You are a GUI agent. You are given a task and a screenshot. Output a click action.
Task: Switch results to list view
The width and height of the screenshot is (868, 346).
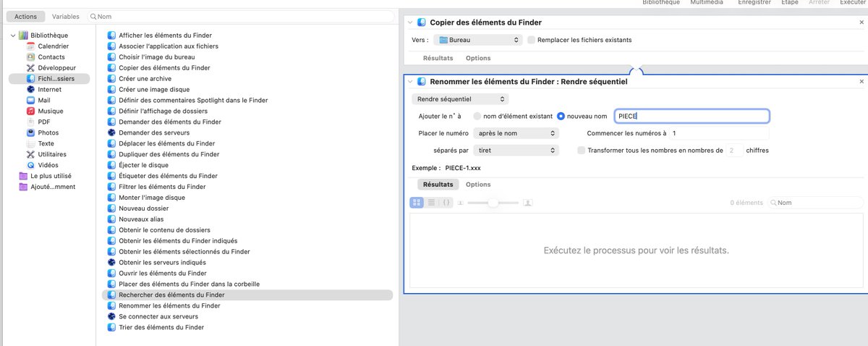(431, 203)
